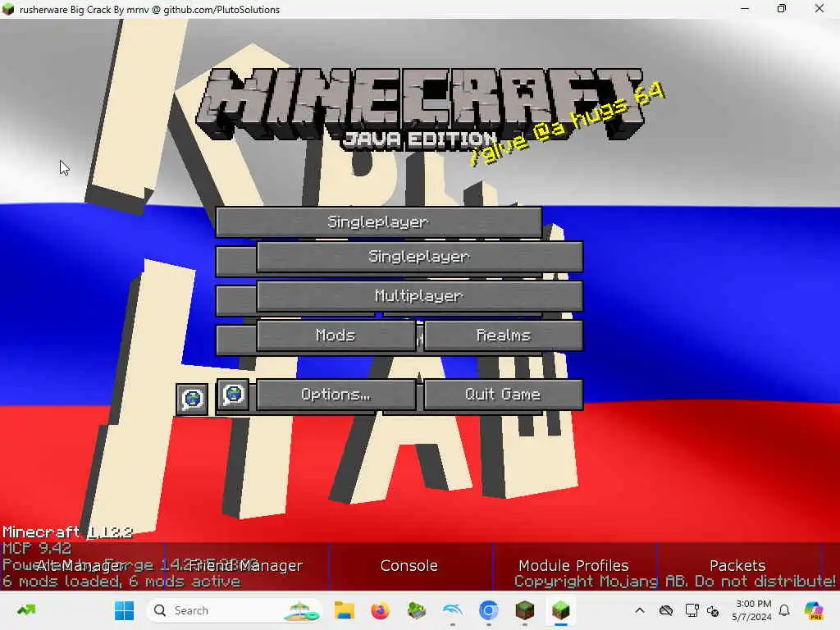Open the notifications bell icon
The width and height of the screenshot is (840, 630).
(784, 610)
